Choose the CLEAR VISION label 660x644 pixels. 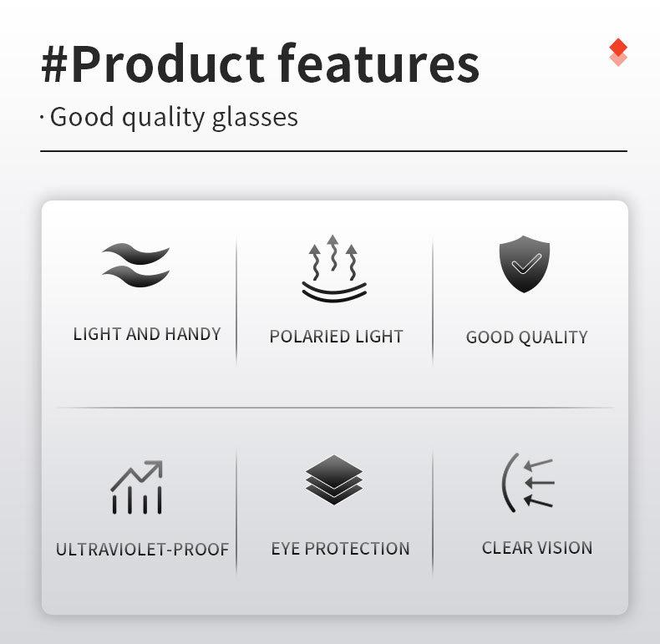(536, 548)
